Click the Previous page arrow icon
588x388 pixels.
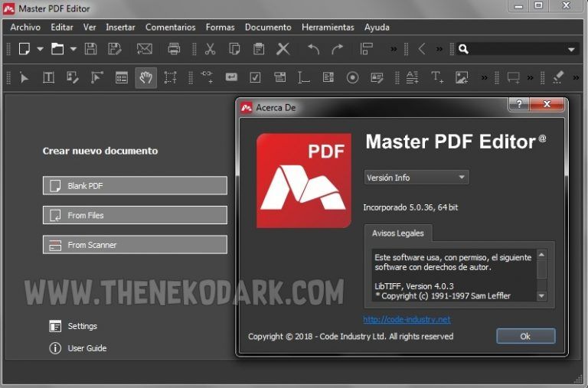click(x=422, y=49)
